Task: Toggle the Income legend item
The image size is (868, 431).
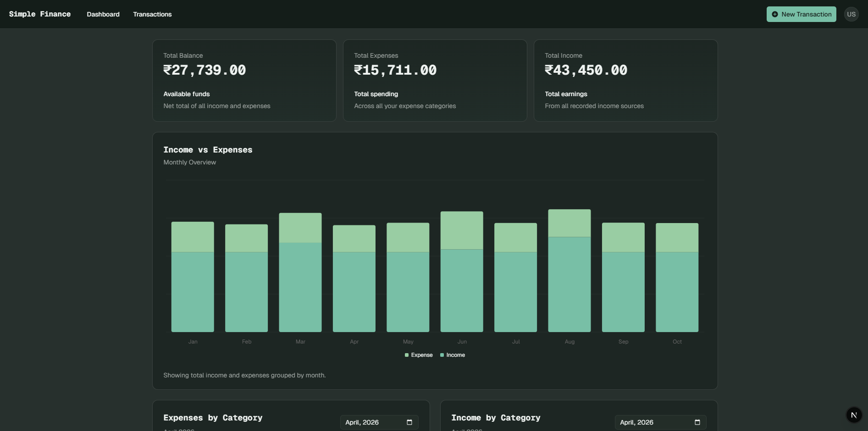Action: (455, 355)
